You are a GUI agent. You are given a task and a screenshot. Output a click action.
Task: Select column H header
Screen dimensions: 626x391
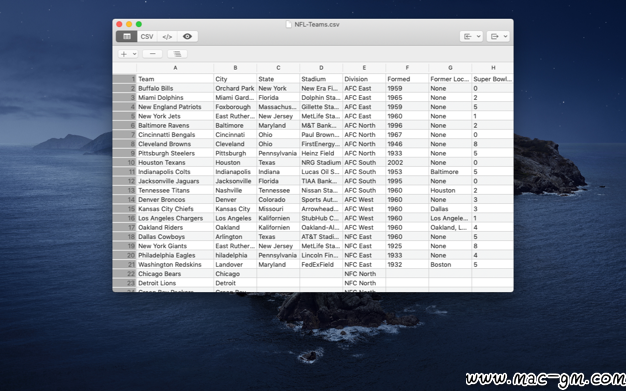point(493,68)
